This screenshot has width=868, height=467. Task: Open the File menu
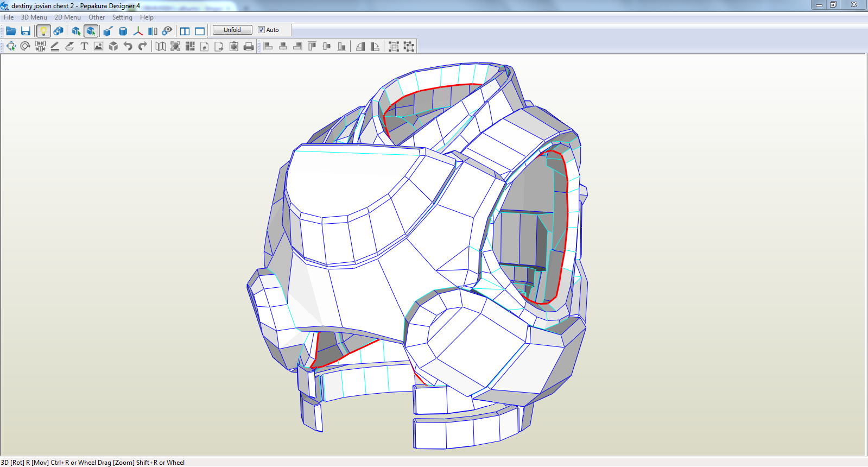pyautogui.click(x=9, y=17)
